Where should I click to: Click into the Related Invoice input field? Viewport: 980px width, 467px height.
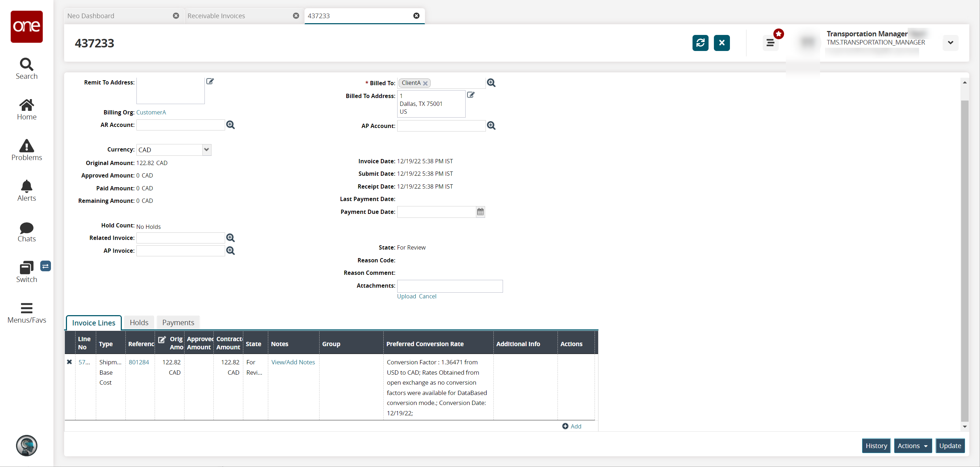tap(181, 238)
